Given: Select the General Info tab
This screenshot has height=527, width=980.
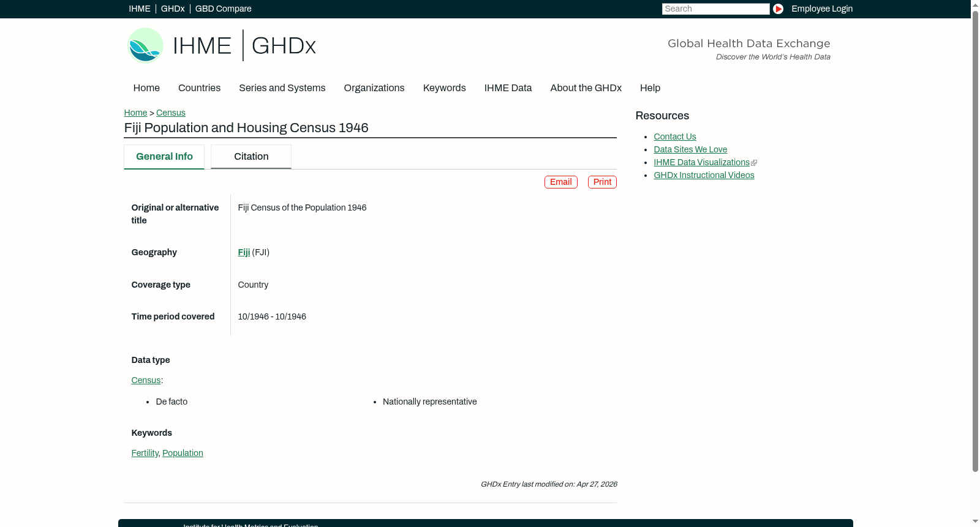Looking at the screenshot, I should coord(164,157).
